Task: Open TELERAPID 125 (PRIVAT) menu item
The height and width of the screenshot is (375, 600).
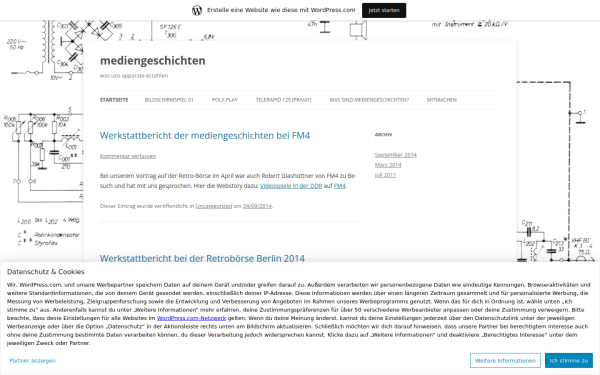Action: 284,100
